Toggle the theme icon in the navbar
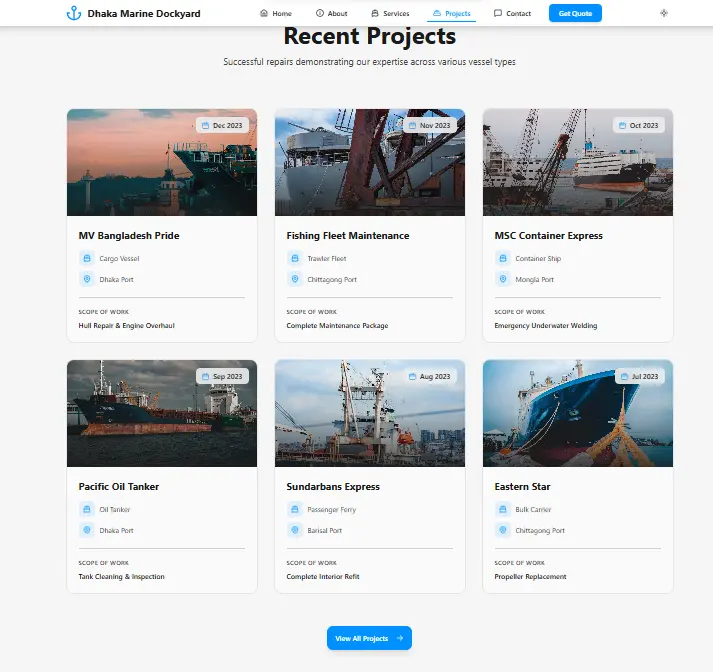The width and height of the screenshot is (713, 672). [664, 13]
